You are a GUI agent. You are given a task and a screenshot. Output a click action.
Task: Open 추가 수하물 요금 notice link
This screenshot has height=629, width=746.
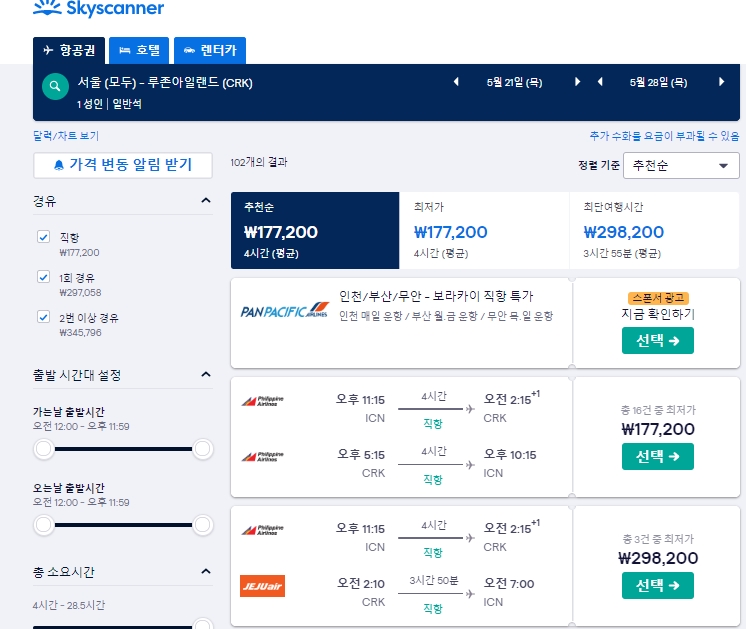(664, 136)
